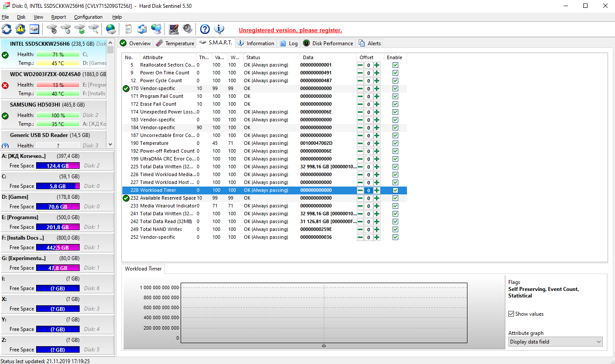Uncheck the Show values checkbox

[511, 314]
